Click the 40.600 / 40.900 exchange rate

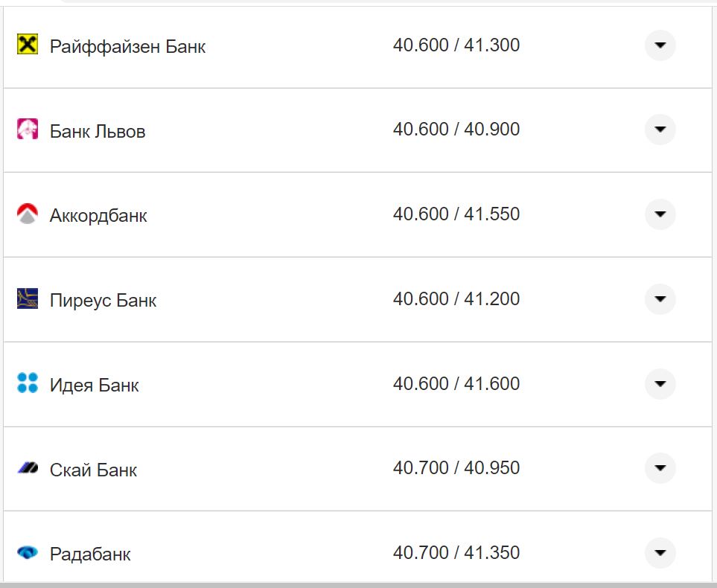point(456,130)
